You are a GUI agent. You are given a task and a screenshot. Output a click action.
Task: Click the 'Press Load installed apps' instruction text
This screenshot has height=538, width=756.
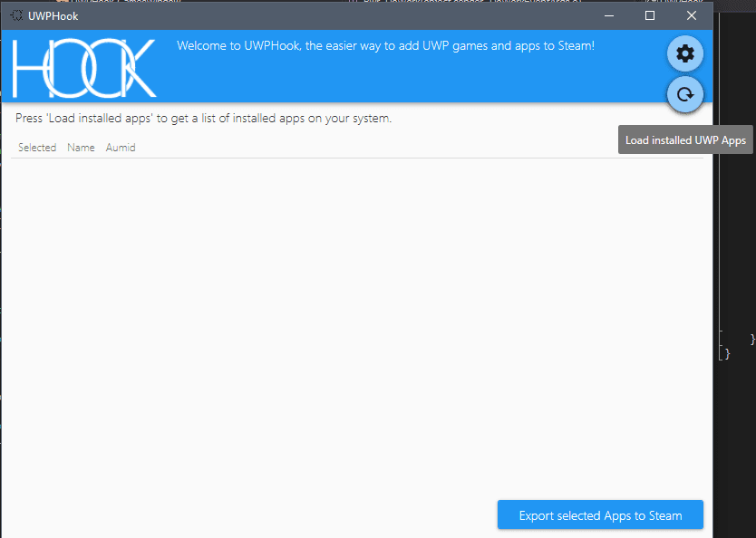coord(203,119)
